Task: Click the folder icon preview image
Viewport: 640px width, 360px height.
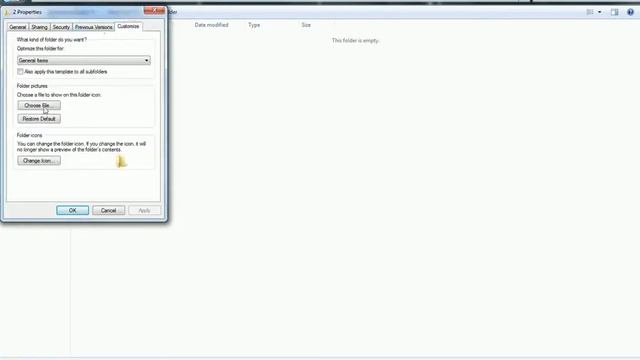Action: [x=122, y=161]
